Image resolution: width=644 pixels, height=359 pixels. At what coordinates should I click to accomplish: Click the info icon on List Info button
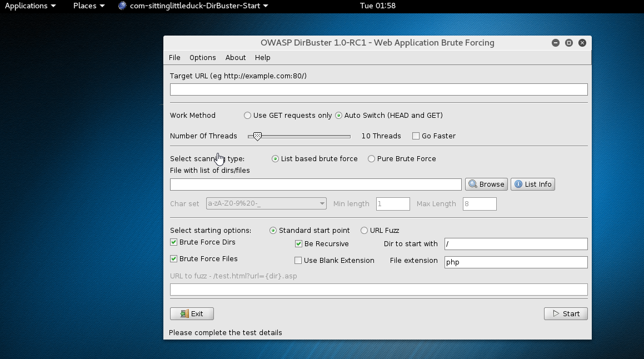coord(518,184)
